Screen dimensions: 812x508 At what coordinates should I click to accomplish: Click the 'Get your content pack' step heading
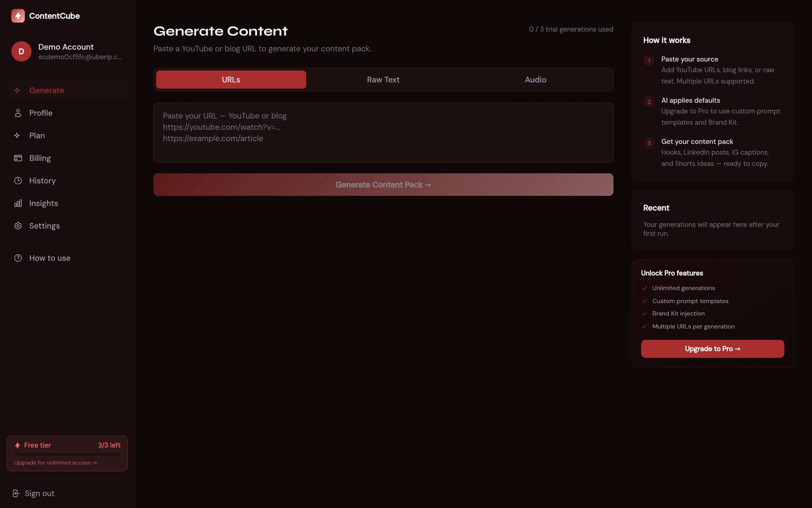tap(697, 142)
